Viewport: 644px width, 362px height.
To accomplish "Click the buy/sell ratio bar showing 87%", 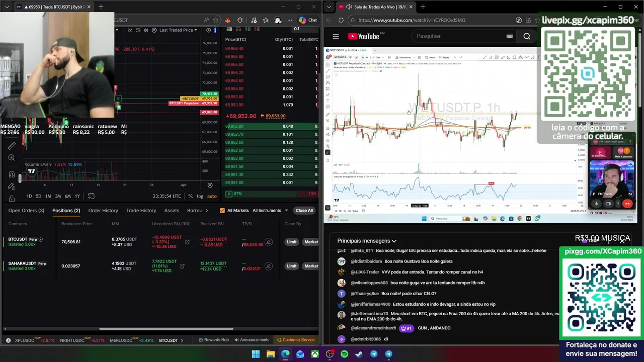I will (272, 194).
